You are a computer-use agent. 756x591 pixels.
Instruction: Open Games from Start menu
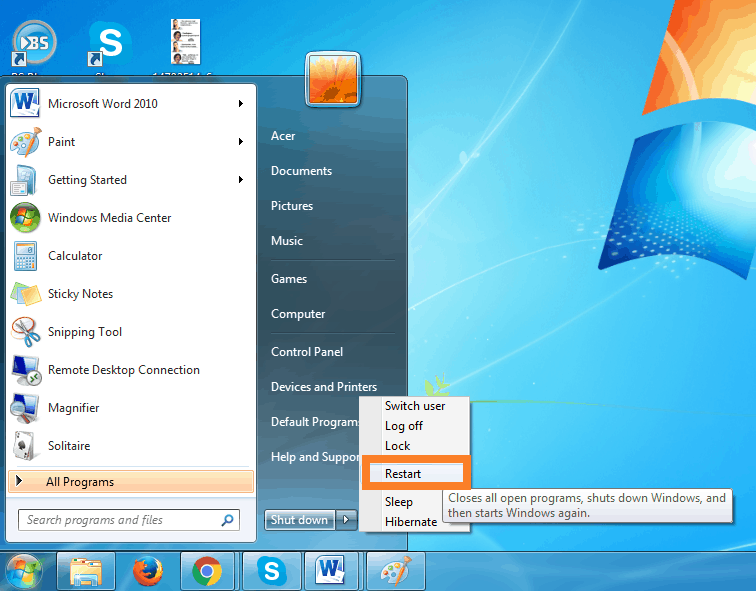(x=289, y=279)
